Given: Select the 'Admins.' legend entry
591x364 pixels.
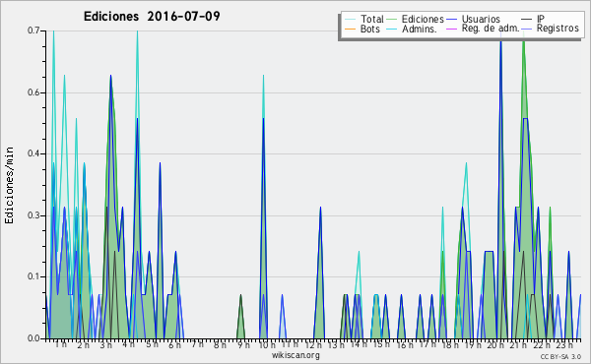Looking at the screenshot, I should [412, 29].
